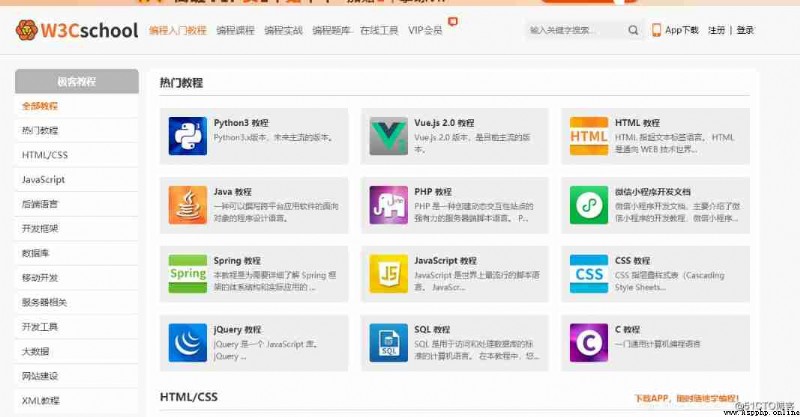The width and height of the screenshot is (800, 417).
Task: Click the Spring 教程 title
Action: coord(237,261)
